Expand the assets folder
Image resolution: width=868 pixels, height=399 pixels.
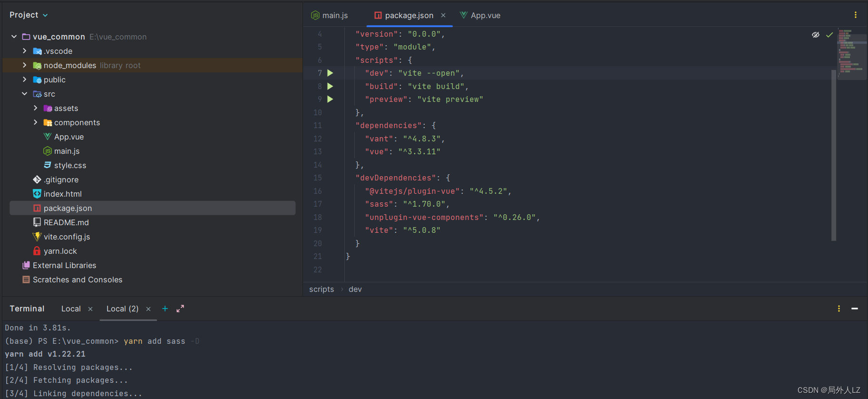click(35, 108)
